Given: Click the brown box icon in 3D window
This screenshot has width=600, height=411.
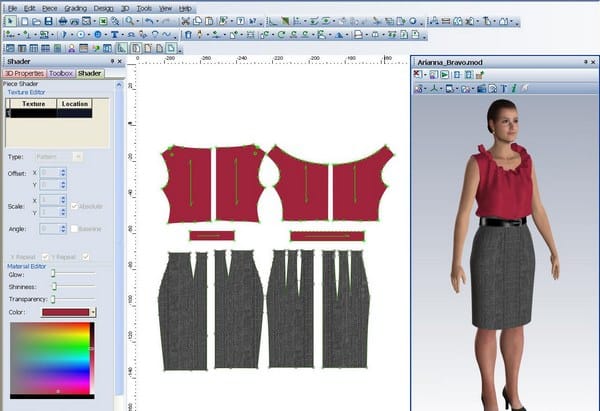Looking at the screenshot, I should point(480,75).
